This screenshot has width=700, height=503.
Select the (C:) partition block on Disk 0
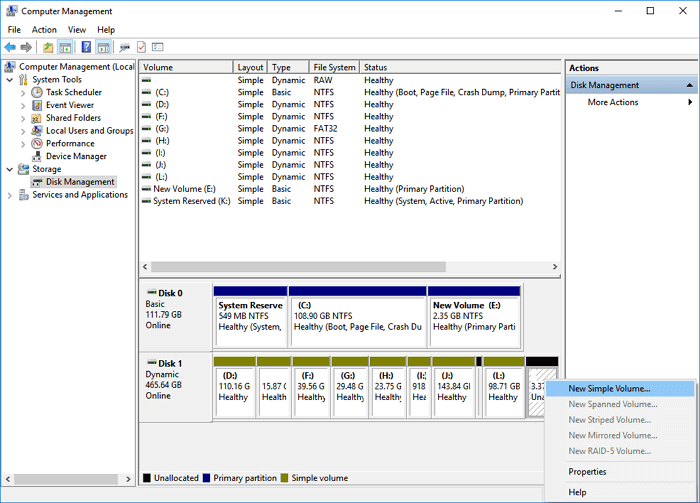tap(355, 315)
